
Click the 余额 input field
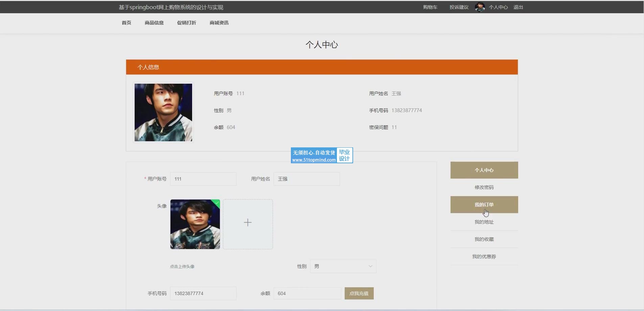307,293
